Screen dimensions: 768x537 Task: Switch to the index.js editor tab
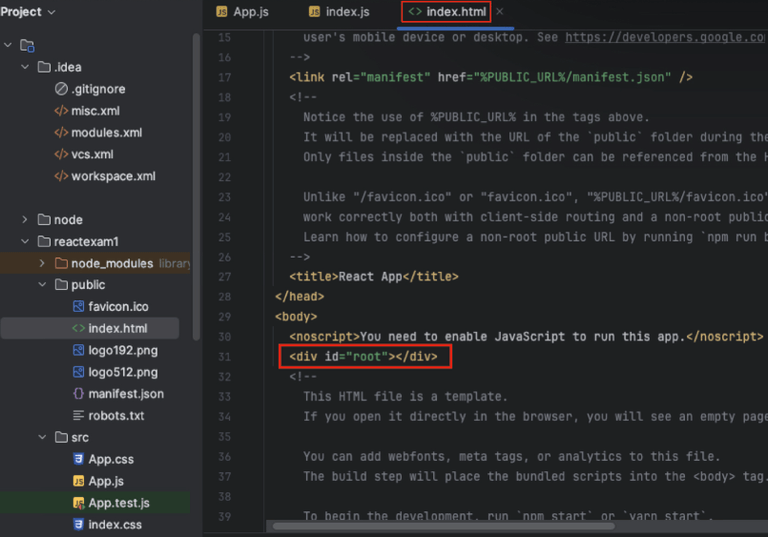click(339, 12)
